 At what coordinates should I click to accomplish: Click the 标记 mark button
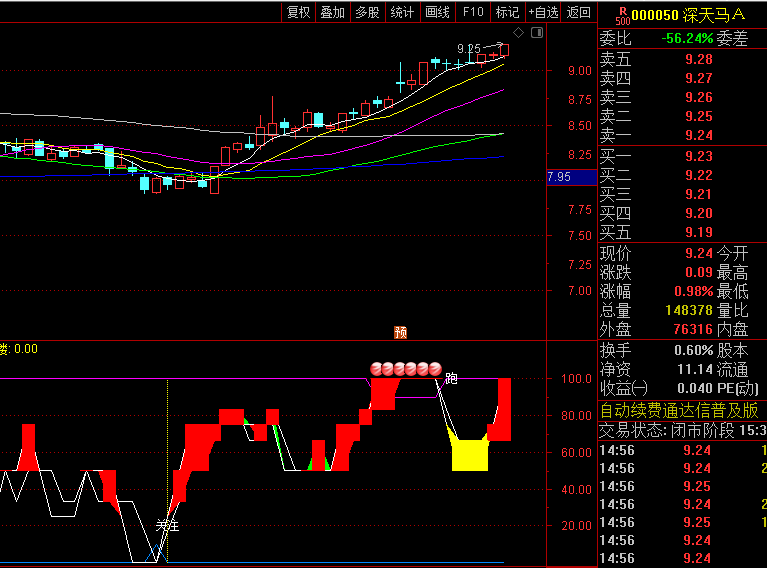507,12
